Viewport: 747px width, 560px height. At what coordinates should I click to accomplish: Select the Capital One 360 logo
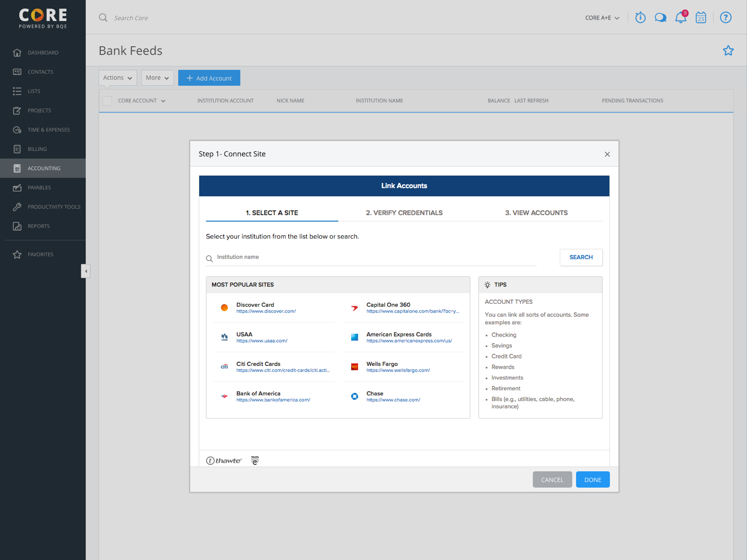355,308
